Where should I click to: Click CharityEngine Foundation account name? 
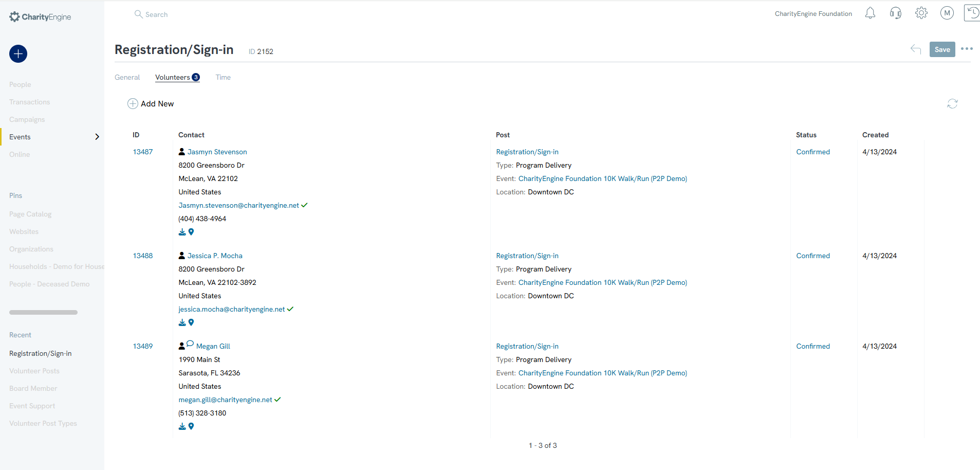tap(813, 14)
